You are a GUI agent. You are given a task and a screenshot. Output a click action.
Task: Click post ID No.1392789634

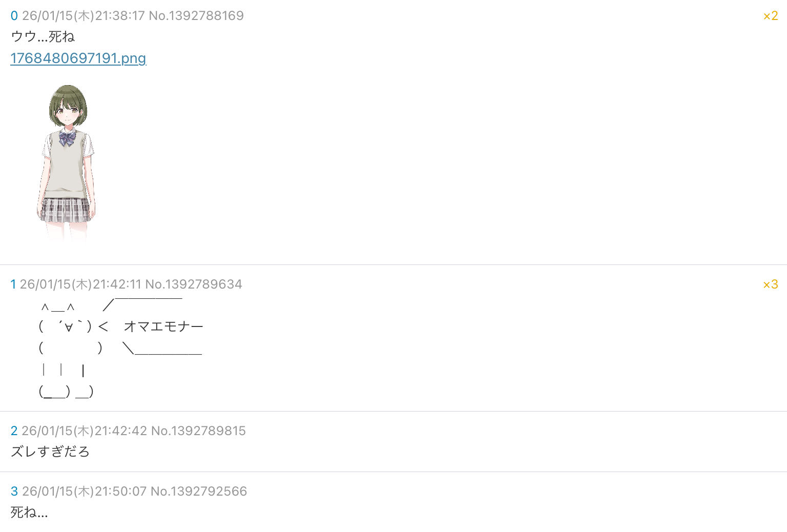pyautogui.click(x=194, y=284)
